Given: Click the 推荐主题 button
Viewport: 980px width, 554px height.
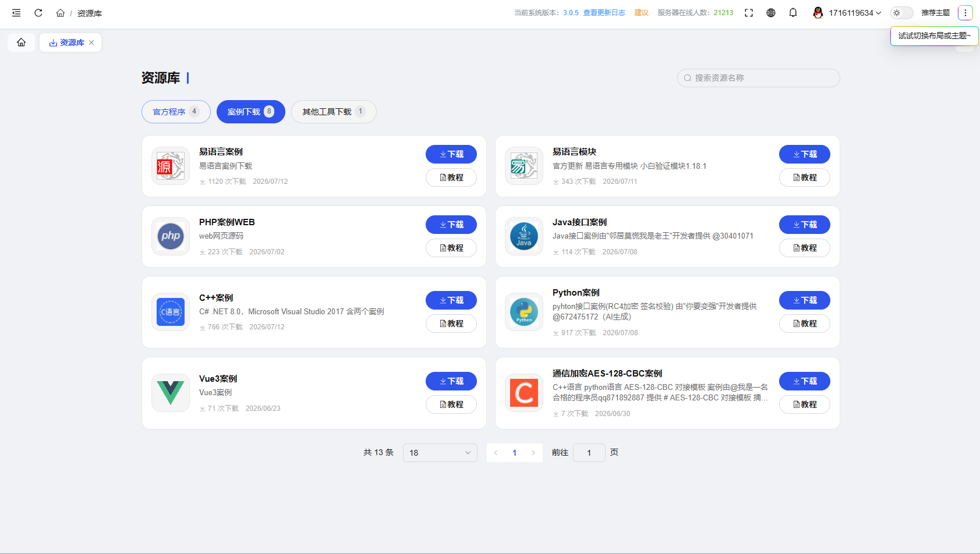Looking at the screenshot, I should (x=936, y=13).
